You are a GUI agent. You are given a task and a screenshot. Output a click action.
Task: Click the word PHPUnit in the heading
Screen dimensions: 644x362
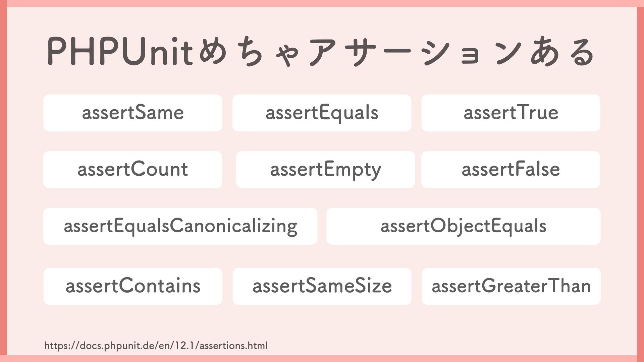coord(120,52)
